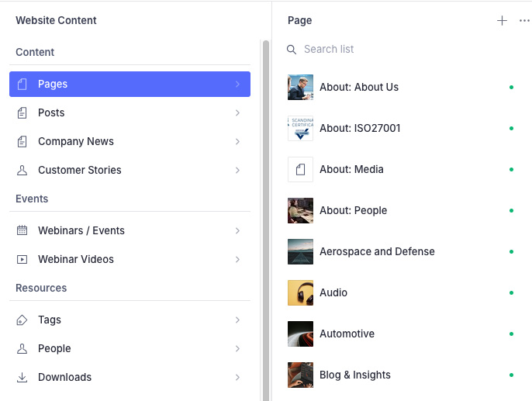Click the calendar icon beside Webinars / Events
This screenshot has height=401, width=532.
coord(22,230)
